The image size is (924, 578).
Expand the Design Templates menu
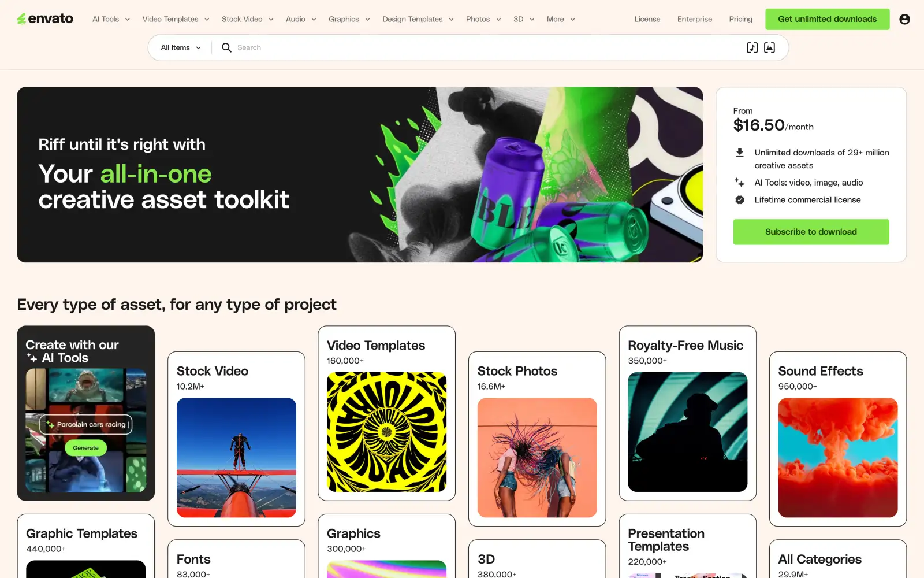coord(418,19)
